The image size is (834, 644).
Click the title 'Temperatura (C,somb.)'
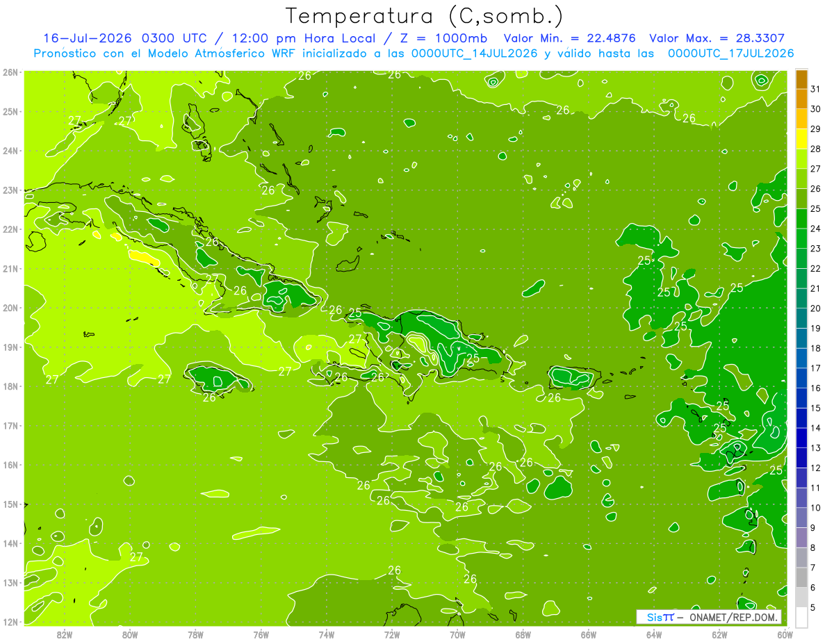[425, 15]
